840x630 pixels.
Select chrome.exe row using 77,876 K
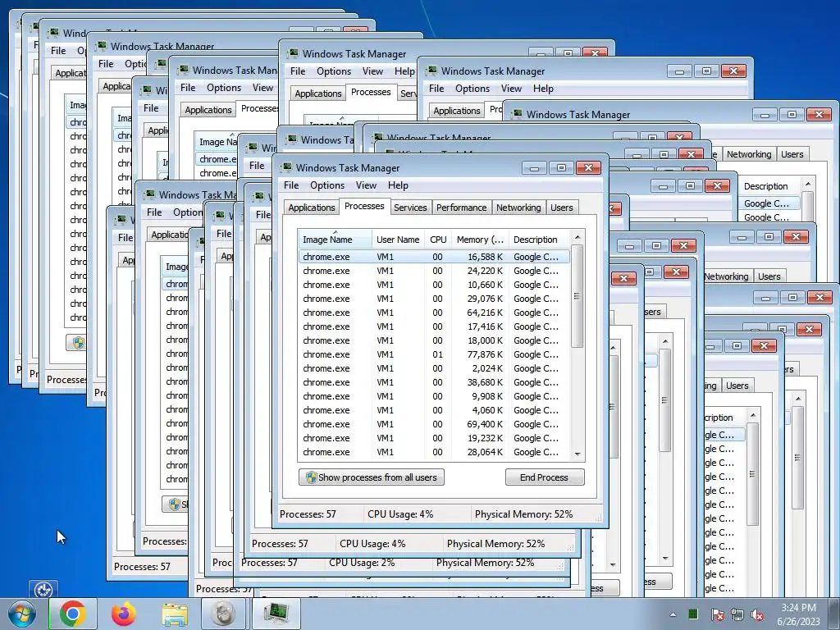[434, 354]
